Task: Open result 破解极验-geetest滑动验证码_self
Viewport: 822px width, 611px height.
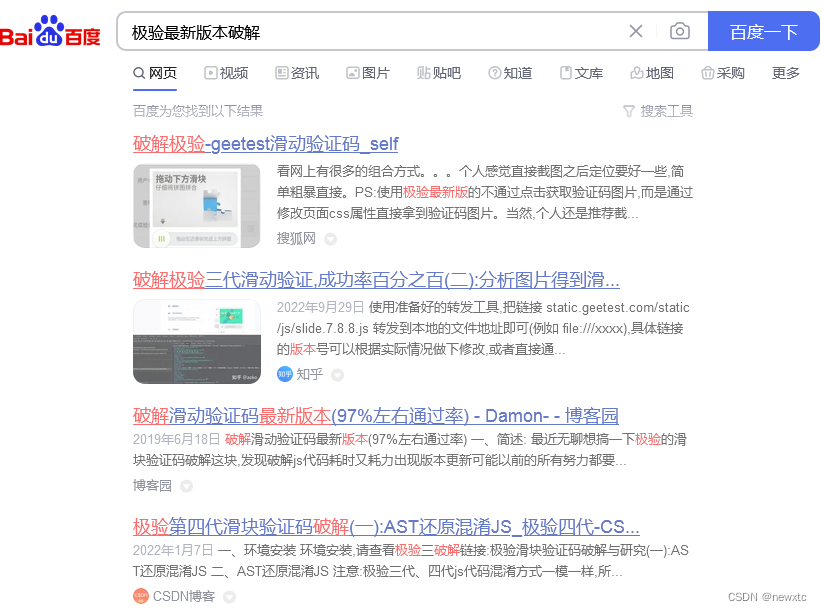Action: tap(265, 144)
